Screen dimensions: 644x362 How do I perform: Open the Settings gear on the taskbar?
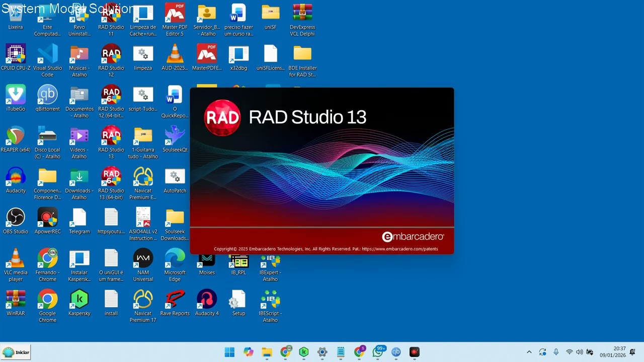[322, 352]
